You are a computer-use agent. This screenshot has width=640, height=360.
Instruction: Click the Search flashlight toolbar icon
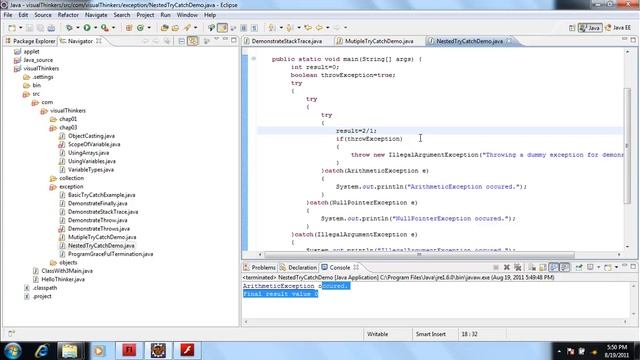coord(187,28)
